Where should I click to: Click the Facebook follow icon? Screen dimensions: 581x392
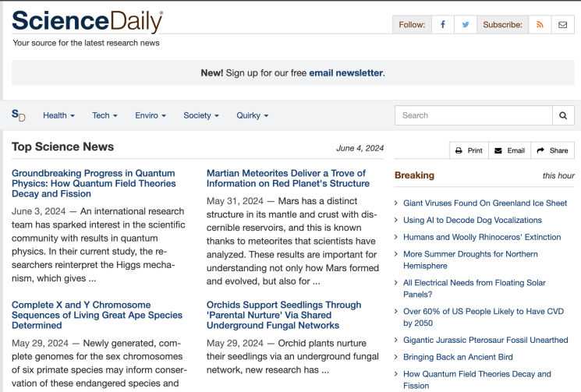tap(443, 25)
